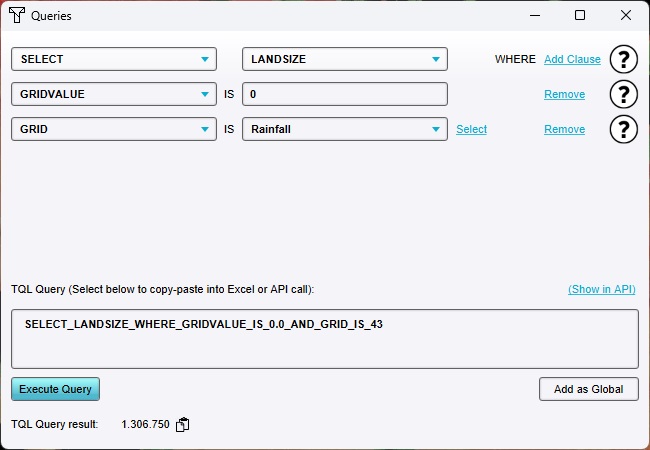Screen dimensions: 650x450
Task: Remove the GRID clause
Action: point(564,129)
